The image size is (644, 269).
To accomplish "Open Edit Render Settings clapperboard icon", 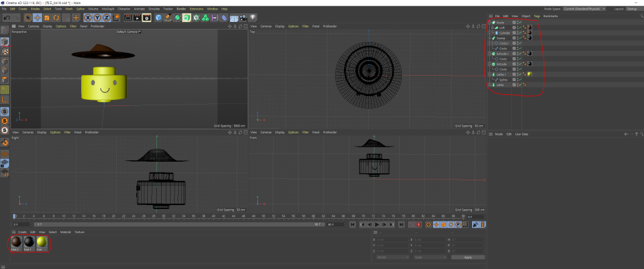I will (x=147, y=18).
